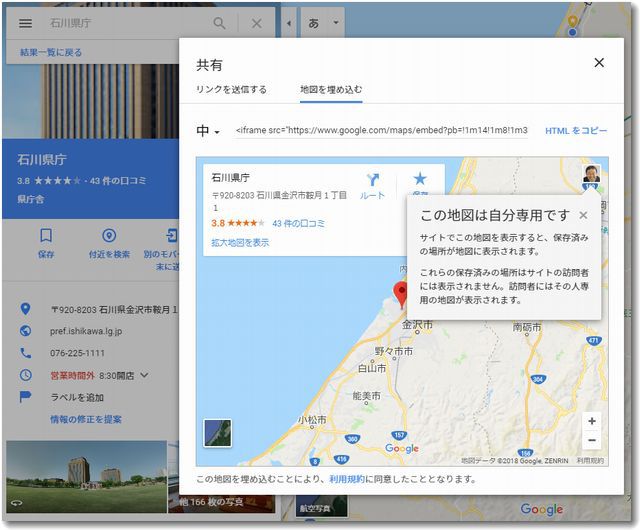Click the 野々市市 label on map
Image resolution: width=640 pixels, height=530 pixels.
(394, 351)
